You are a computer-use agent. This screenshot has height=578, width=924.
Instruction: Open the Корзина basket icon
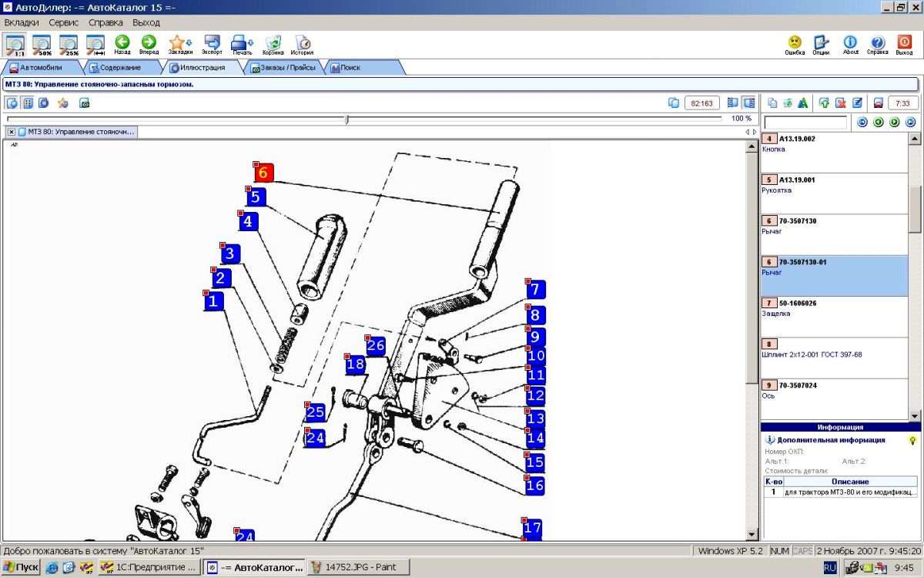[x=273, y=43]
